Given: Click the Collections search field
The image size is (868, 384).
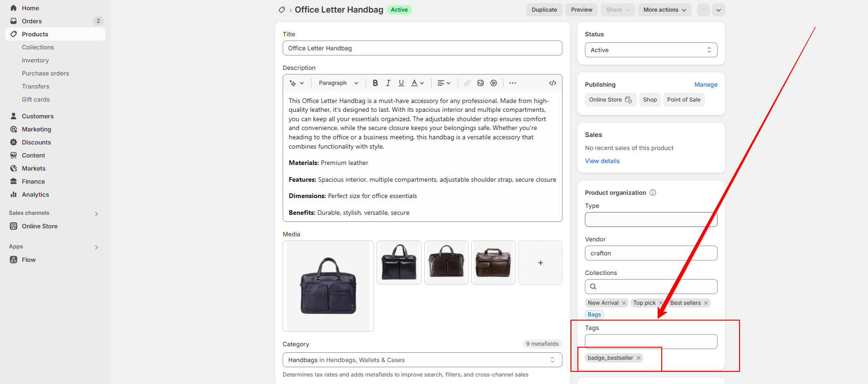Looking at the screenshot, I should point(651,287).
